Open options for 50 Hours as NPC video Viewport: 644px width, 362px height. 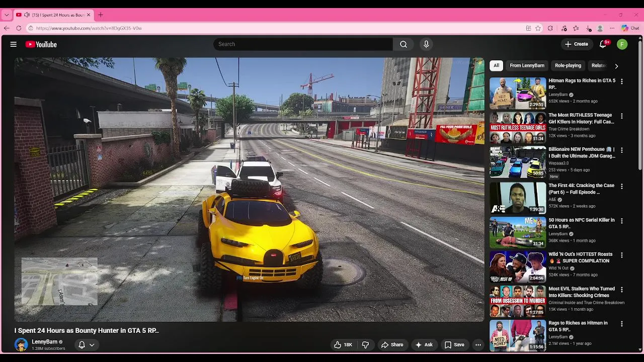(622, 221)
